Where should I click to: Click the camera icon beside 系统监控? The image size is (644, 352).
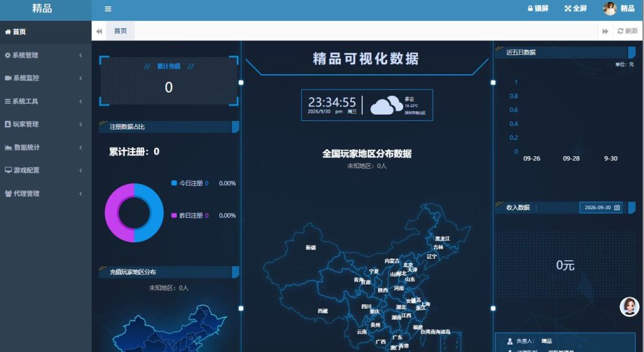(x=8, y=78)
